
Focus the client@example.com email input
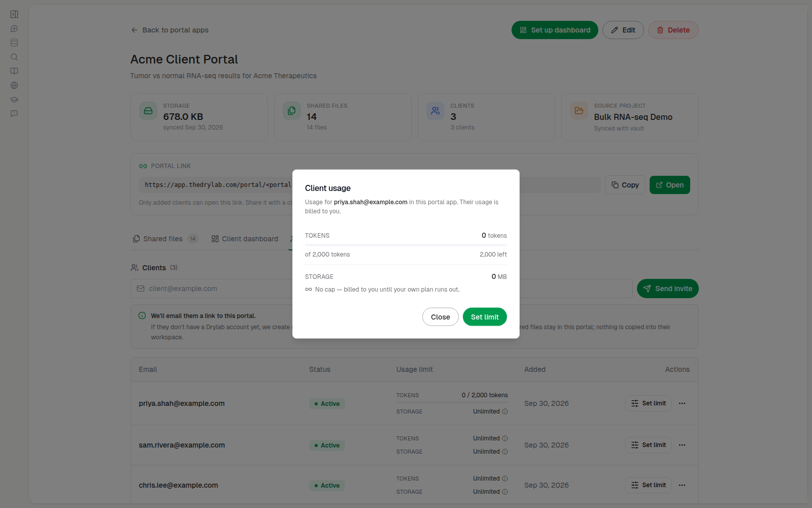click(381, 289)
